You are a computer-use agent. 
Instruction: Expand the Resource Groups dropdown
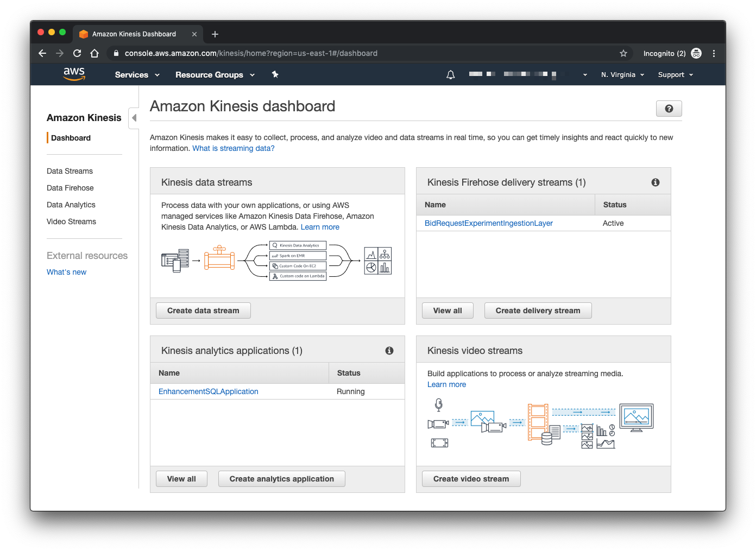(215, 75)
